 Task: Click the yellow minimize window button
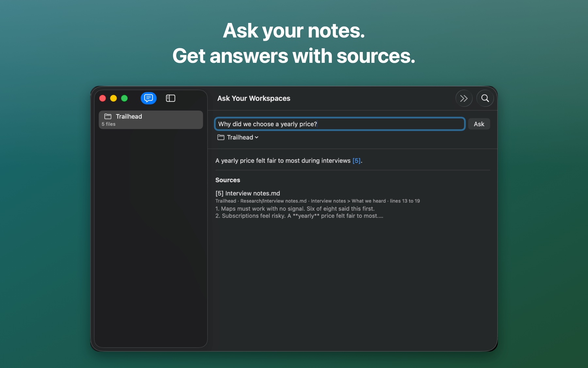113,98
